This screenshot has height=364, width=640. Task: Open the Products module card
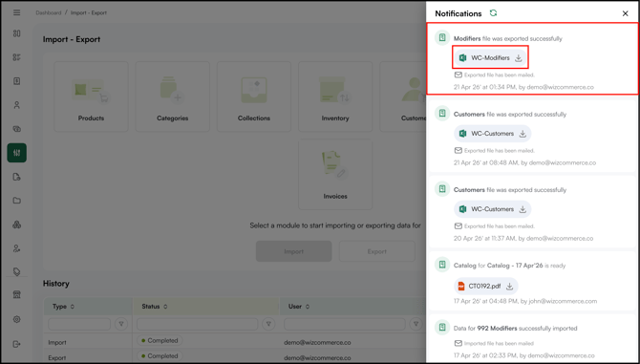pos(91,96)
